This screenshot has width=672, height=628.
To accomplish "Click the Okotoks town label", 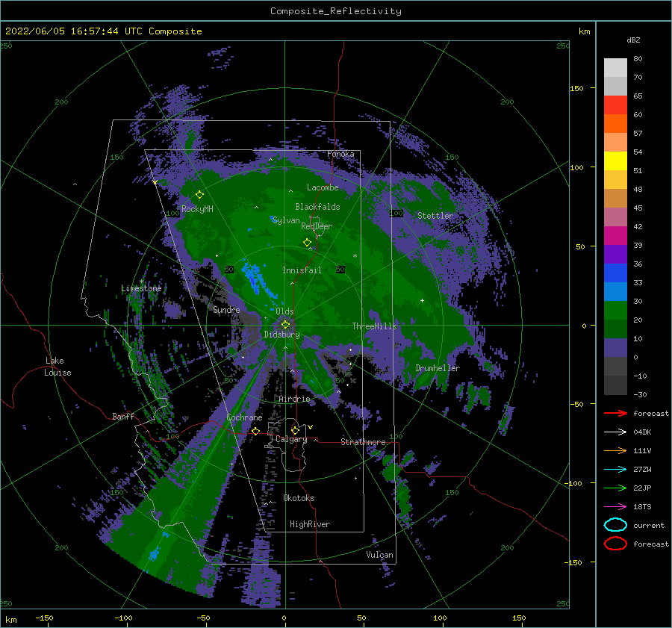I will [299, 498].
